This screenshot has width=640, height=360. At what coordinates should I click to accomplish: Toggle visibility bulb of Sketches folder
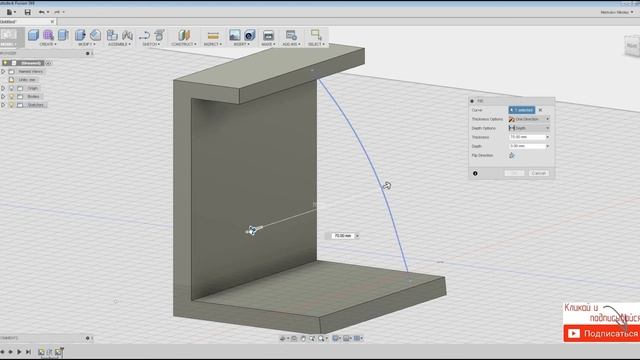coord(11,105)
